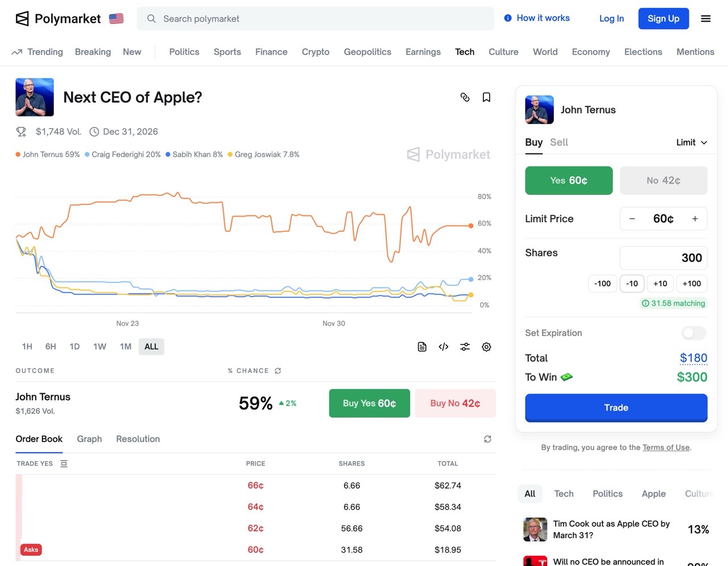The image size is (728, 566).
Task: Open the embed code icon
Action: 444,347
